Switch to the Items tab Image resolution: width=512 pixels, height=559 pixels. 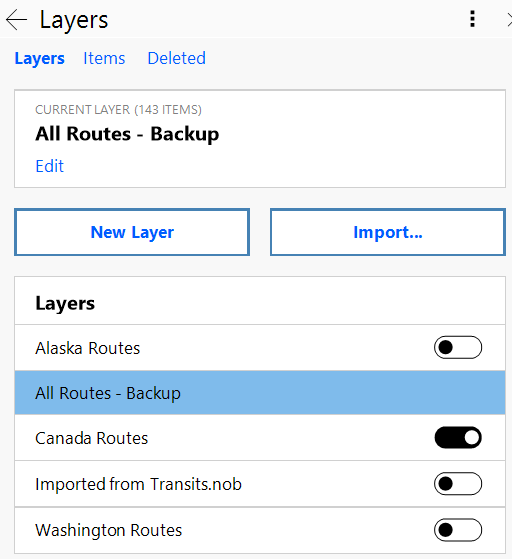tap(104, 58)
